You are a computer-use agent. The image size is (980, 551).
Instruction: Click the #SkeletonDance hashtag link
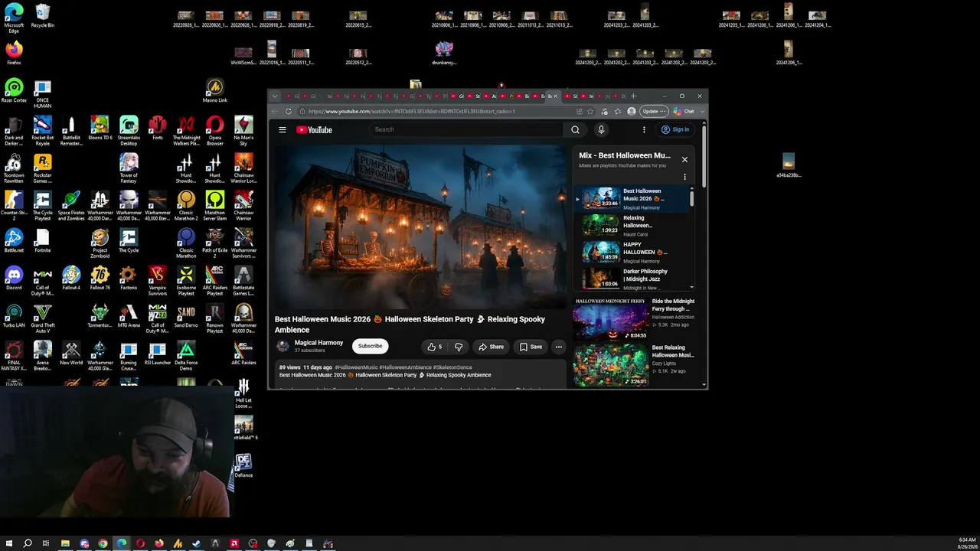coord(452,367)
